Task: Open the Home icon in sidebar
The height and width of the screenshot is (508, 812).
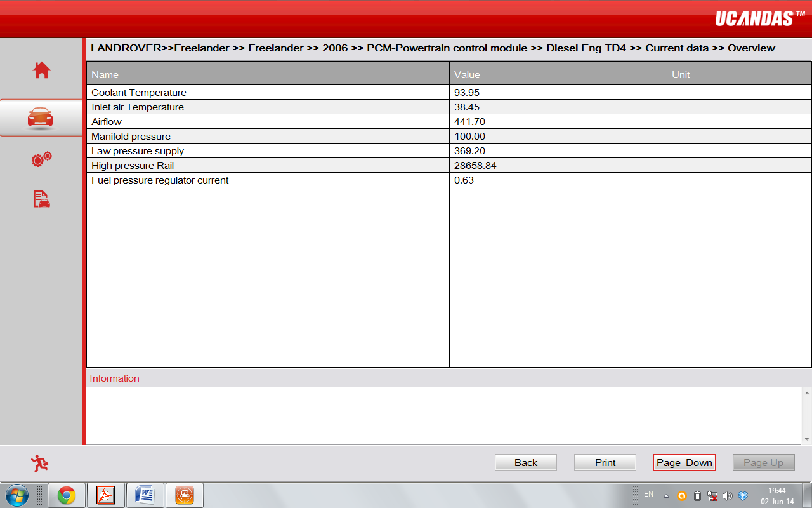Action: 42,70
